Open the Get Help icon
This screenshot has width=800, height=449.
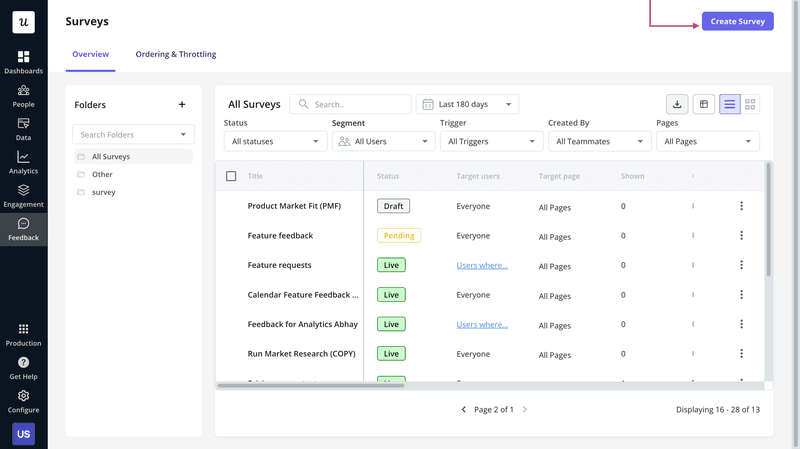pos(23,367)
